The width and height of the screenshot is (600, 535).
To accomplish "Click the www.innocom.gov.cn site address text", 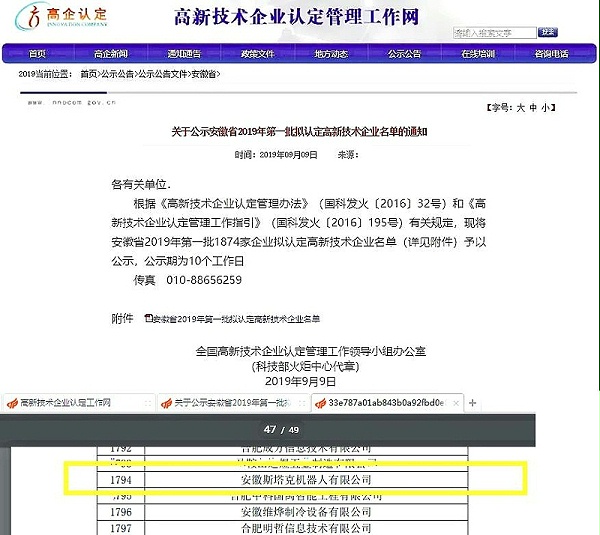I will [72, 103].
